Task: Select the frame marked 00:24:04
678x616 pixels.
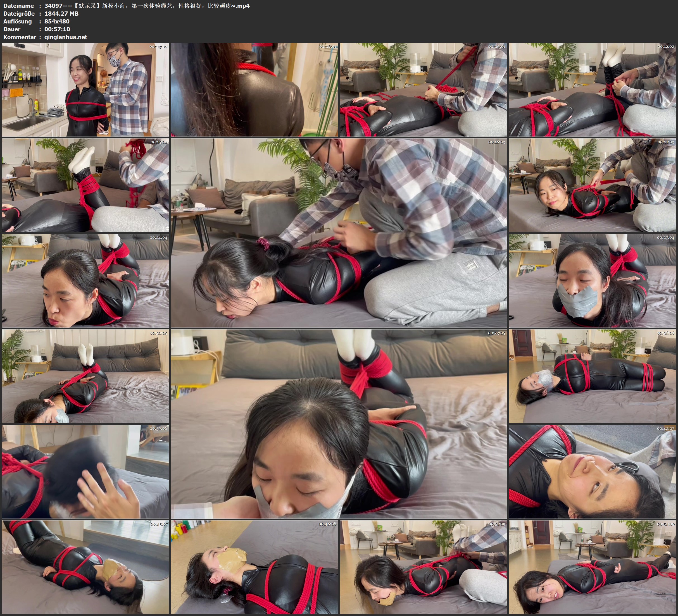Action: [x=85, y=280]
